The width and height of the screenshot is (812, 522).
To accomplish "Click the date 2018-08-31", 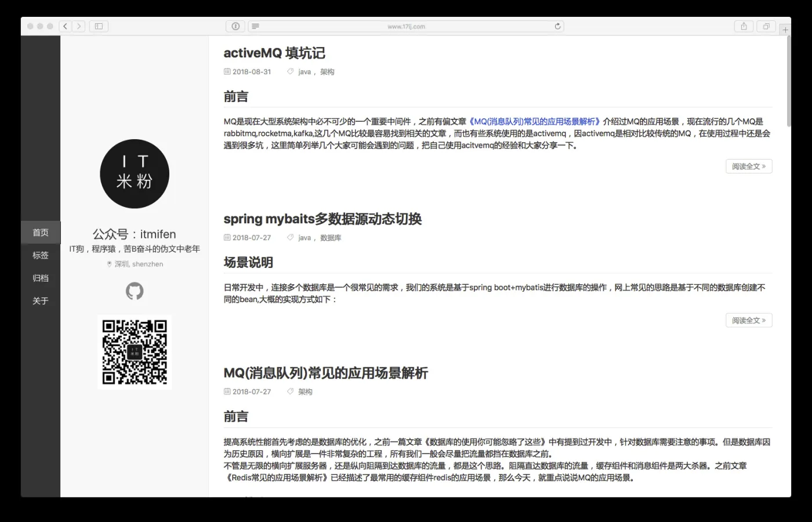I will pyautogui.click(x=252, y=72).
